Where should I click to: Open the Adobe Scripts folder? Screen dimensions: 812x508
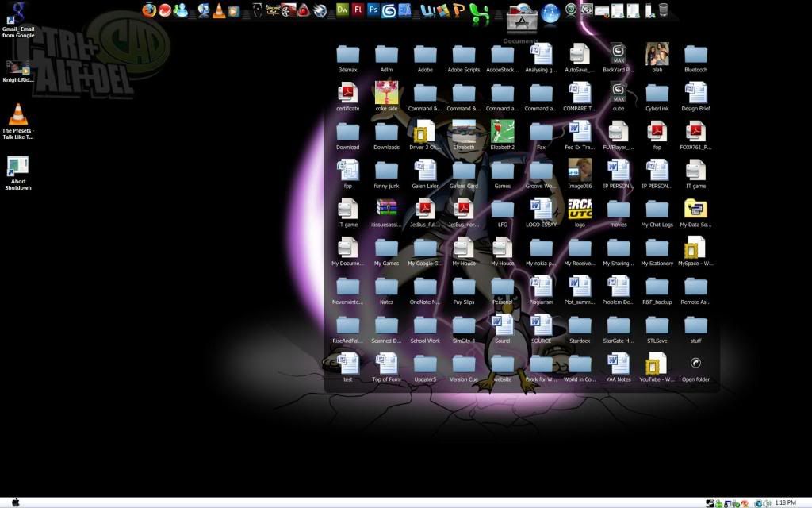click(463, 59)
